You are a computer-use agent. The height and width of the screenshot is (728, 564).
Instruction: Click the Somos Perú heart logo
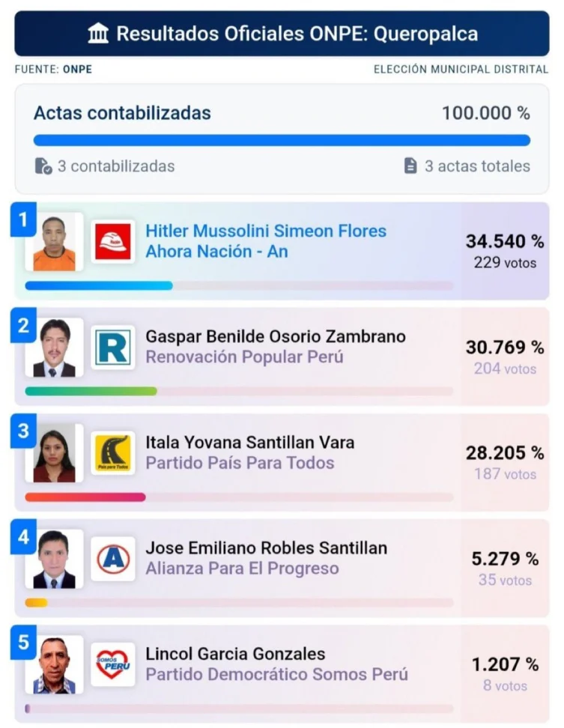[x=113, y=664]
